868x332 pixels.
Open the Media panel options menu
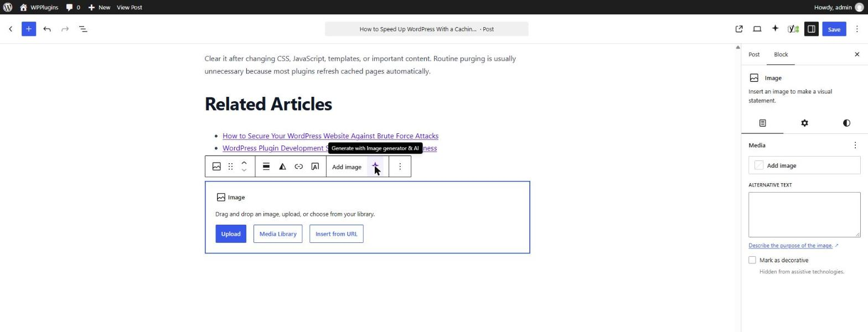point(855,145)
